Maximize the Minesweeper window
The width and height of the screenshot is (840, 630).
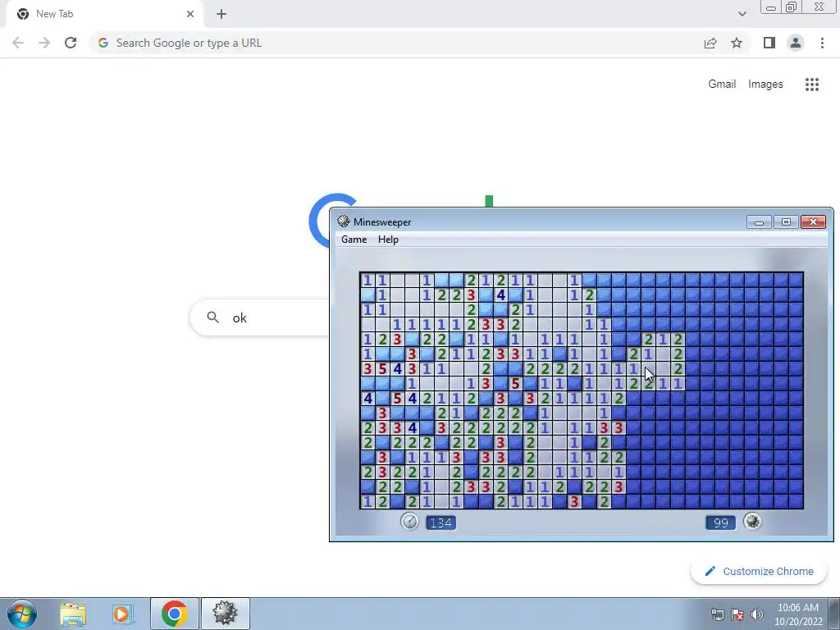tap(786, 222)
